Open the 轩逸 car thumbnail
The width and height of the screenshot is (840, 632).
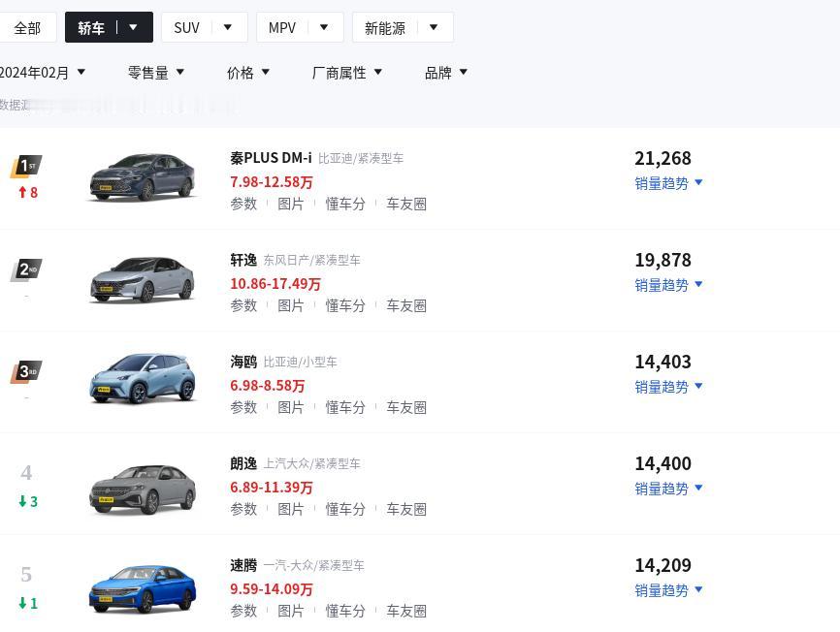(x=142, y=279)
